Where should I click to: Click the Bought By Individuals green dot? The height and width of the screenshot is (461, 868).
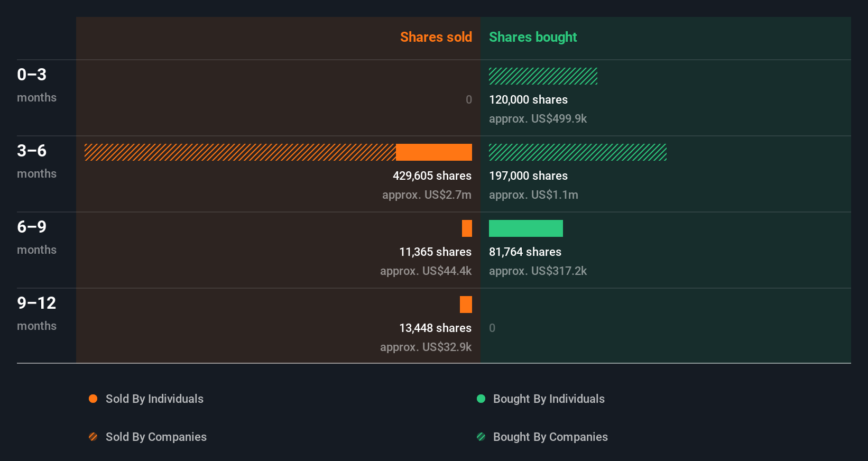pyautogui.click(x=481, y=399)
